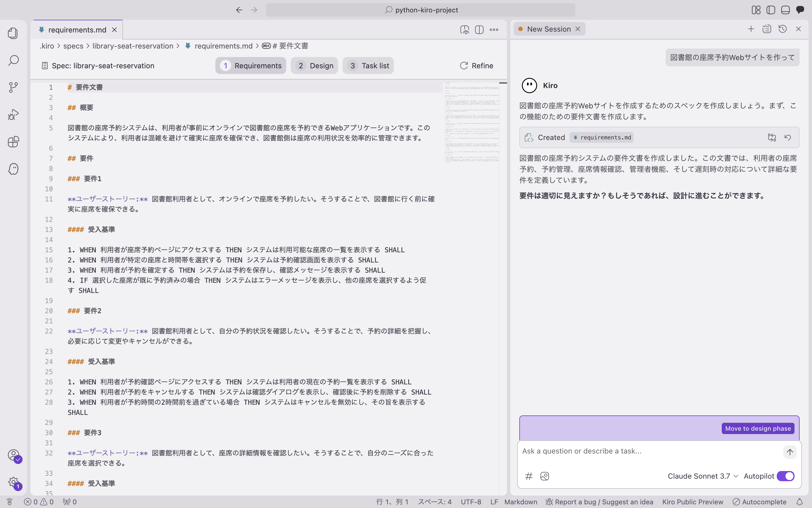Click line number 20 in the gutter
The width and height of the screenshot is (812, 508).
tap(49, 311)
